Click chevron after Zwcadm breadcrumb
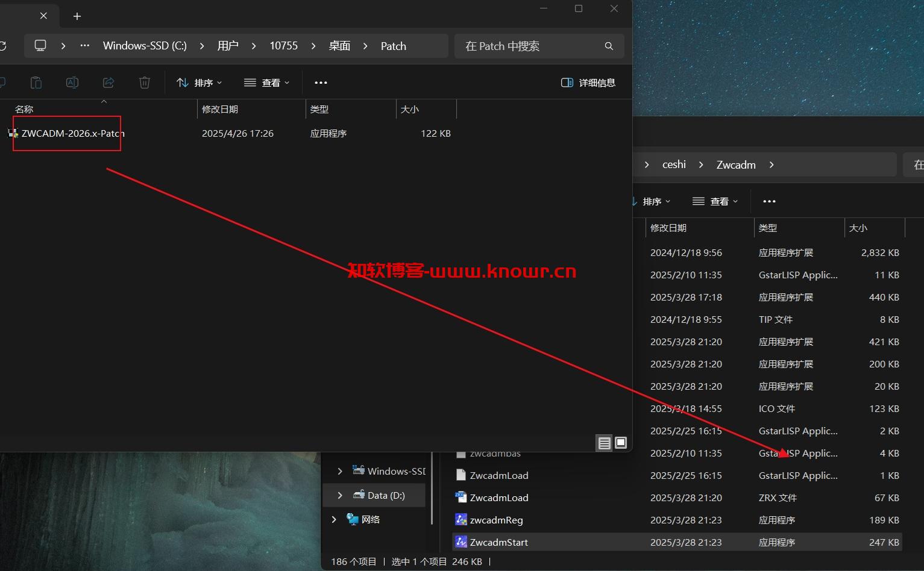The image size is (924, 571). (x=772, y=164)
